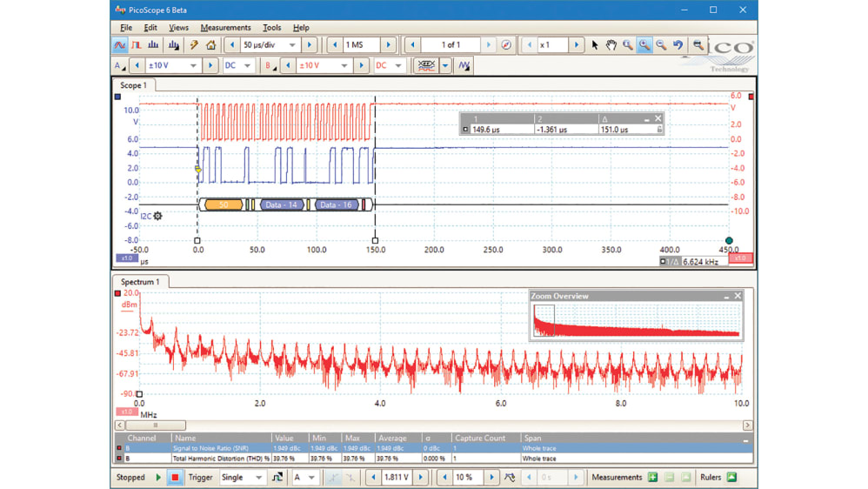Click the 1.811 V trigger threshold field

tap(397, 478)
